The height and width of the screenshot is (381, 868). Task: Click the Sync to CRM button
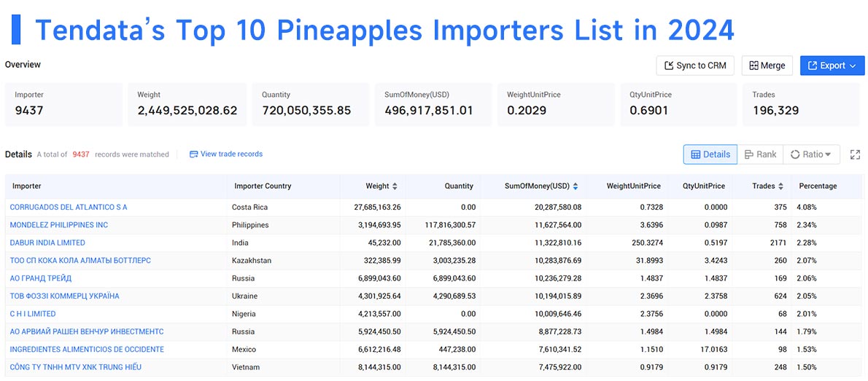coord(695,66)
